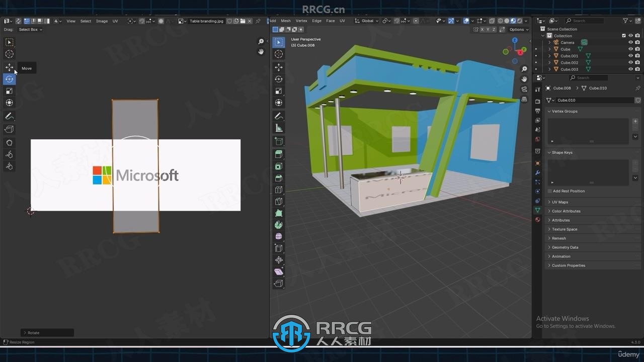Open the View menu in UV editor
This screenshot has width=644, height=362.
(71, 21)
